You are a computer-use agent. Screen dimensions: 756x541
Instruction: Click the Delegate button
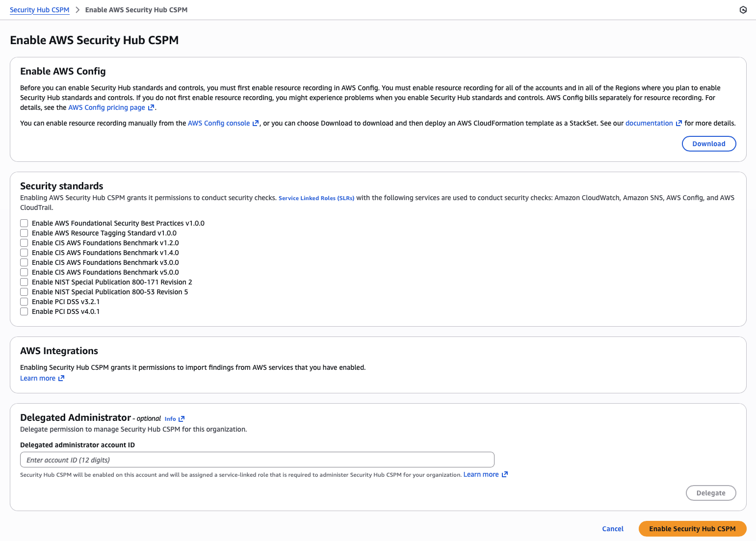click(x=710, y=493)
